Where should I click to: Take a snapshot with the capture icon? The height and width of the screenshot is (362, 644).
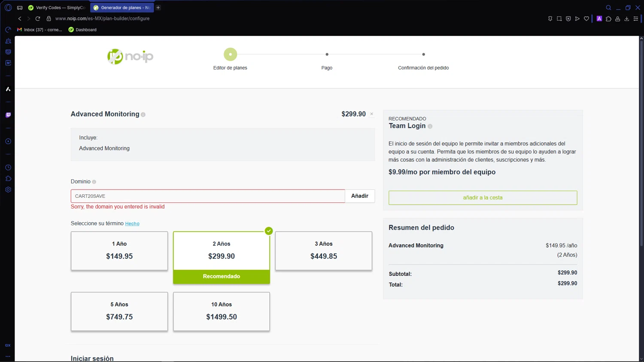click(x=559, y=18)
